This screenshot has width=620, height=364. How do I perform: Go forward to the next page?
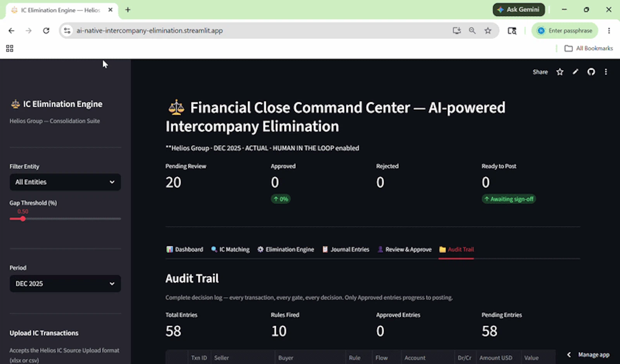click(x=29, y=31)
